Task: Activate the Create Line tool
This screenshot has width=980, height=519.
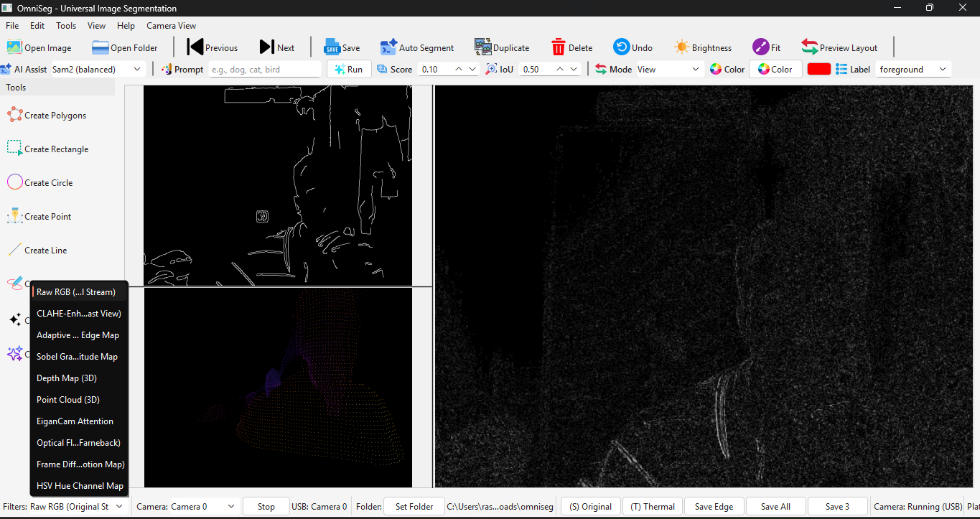Action: [x=44, y=250]
